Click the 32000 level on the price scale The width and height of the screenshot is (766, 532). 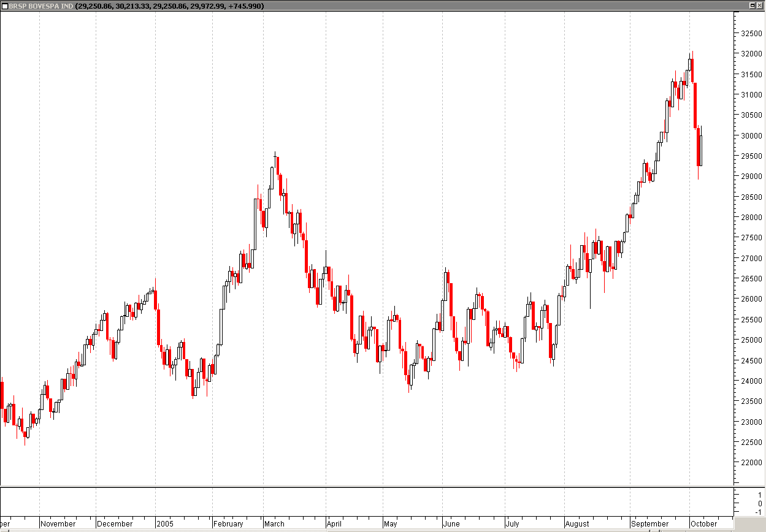click(x=751, y=54)
